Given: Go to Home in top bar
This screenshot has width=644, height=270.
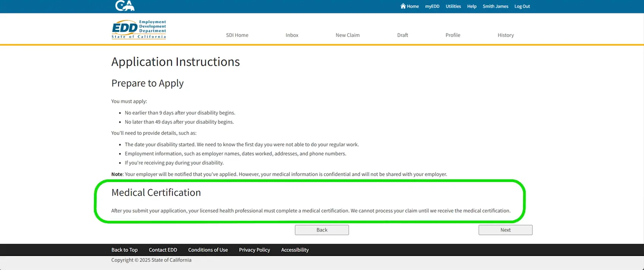Looking at the screenshot, I should tap(410, 6).
